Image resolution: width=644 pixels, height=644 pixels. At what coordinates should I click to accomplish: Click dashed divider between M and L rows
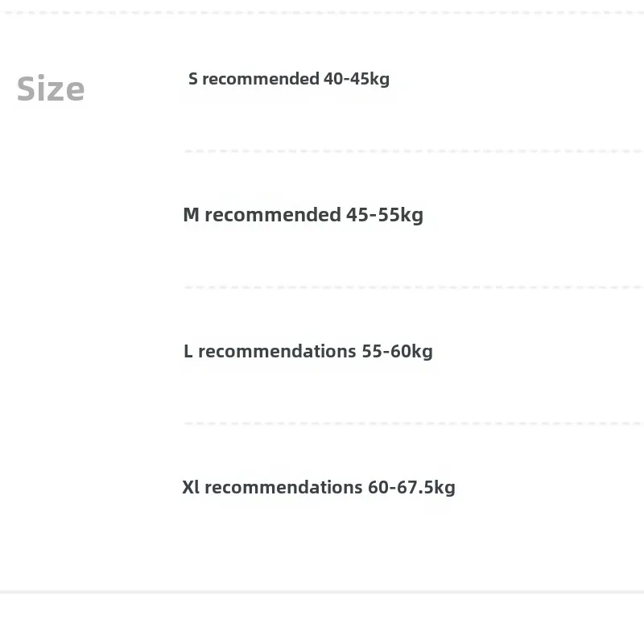point(413,287)
